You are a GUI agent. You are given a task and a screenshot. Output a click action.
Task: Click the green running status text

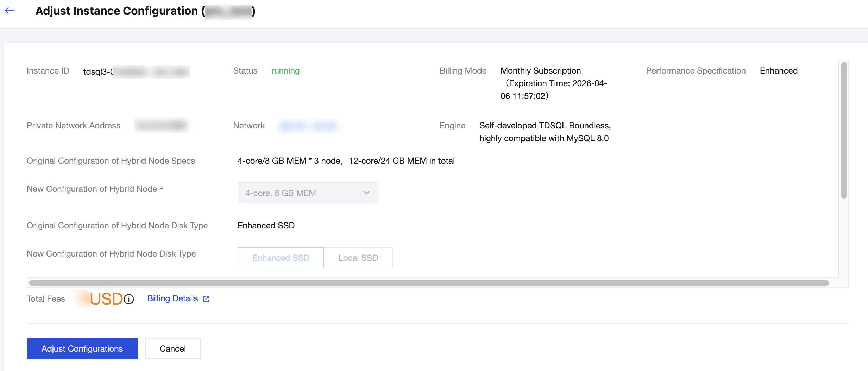[285, 71]
